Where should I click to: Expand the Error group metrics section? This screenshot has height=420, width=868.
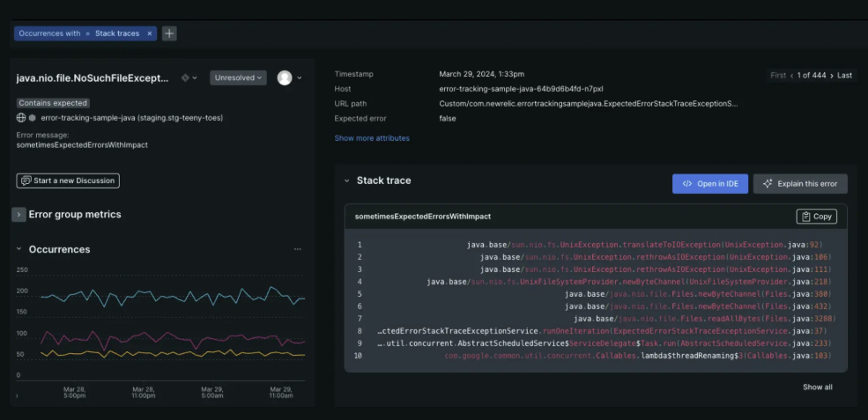pyautogui.click(x=19, y=215)
